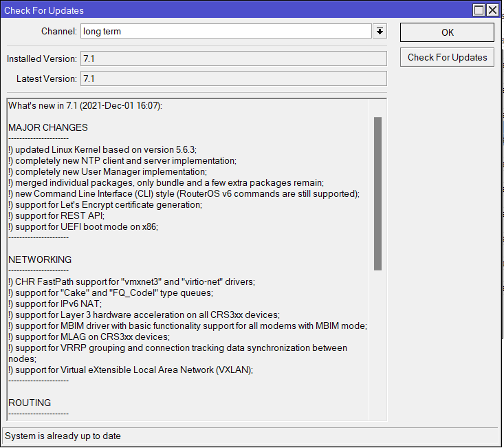Click the updated Linux Kernel line
The image size is (504, 448).
102,149
